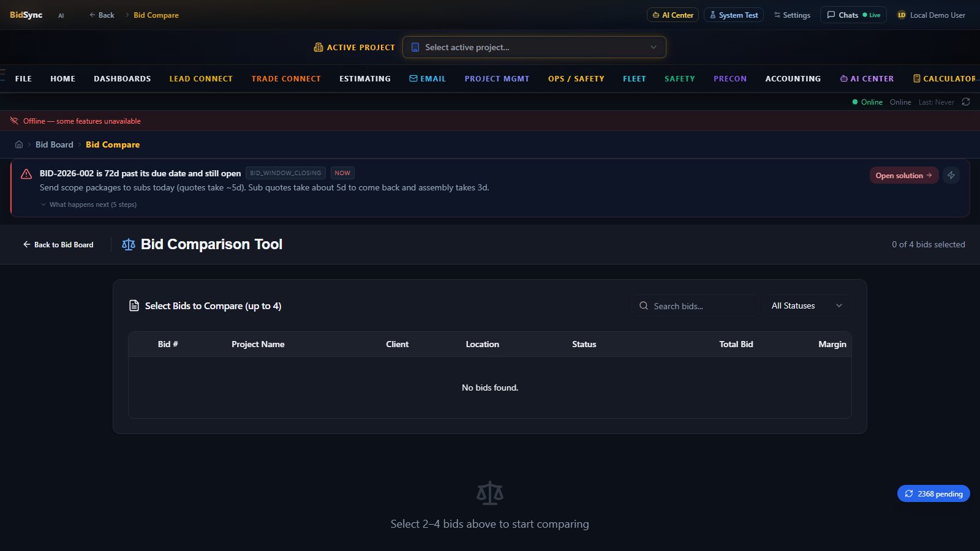Click the lightning bolt icon beside Open solution
This screenshot has width=980, height=551.
click(951, 175)
